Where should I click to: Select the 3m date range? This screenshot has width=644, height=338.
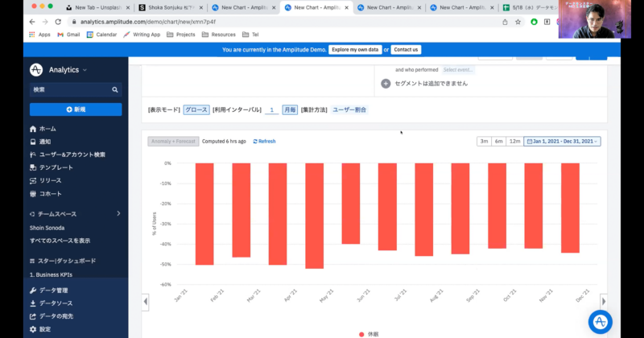[x=485, y=142]
